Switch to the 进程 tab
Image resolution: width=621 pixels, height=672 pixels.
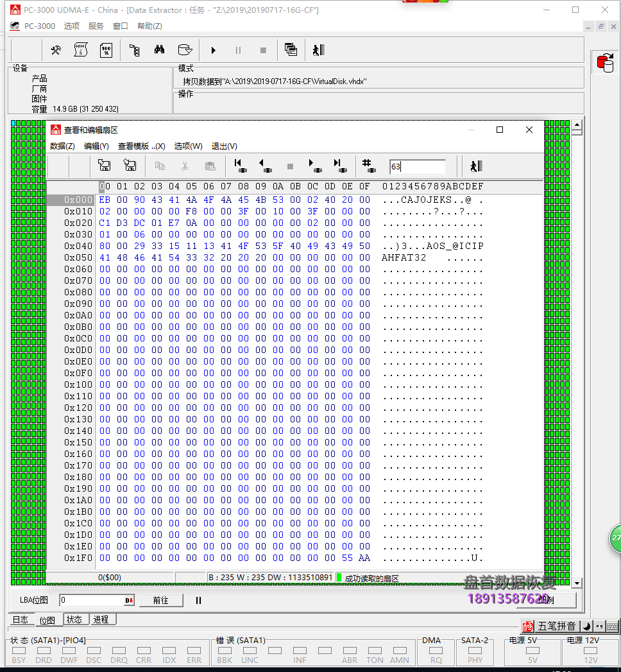tap(101, 620)
